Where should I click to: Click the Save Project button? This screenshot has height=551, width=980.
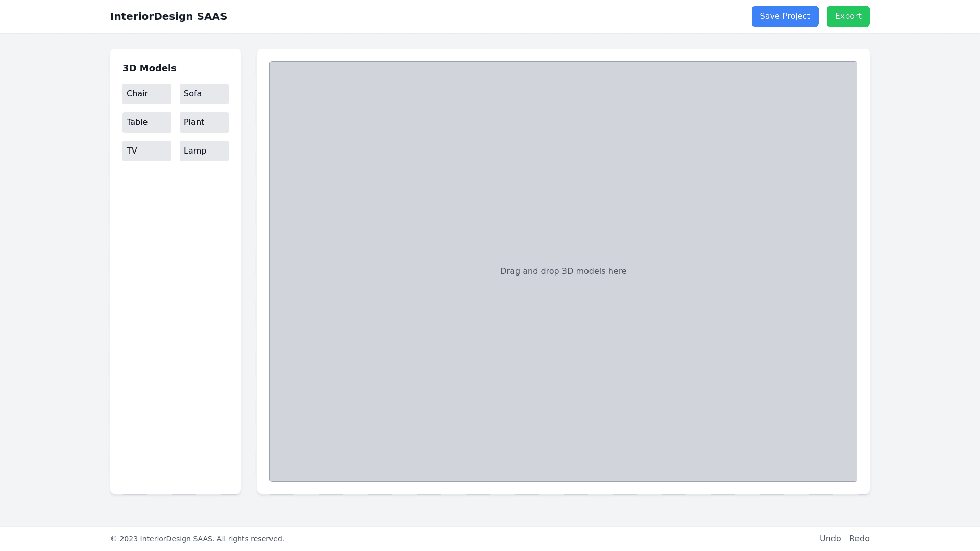pyautogui.click(x=785, y=16)
